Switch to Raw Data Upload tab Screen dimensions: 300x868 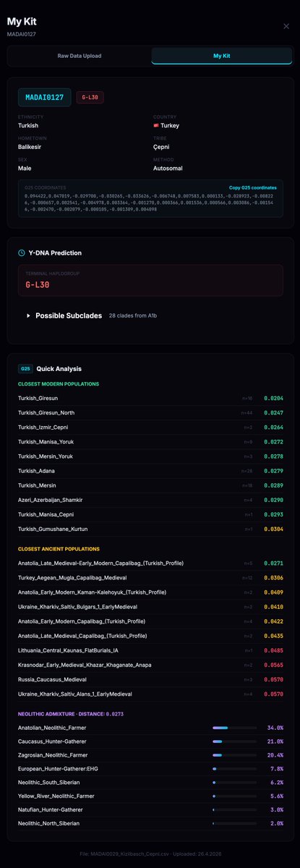pyautogui.click(x=80, y=56)
